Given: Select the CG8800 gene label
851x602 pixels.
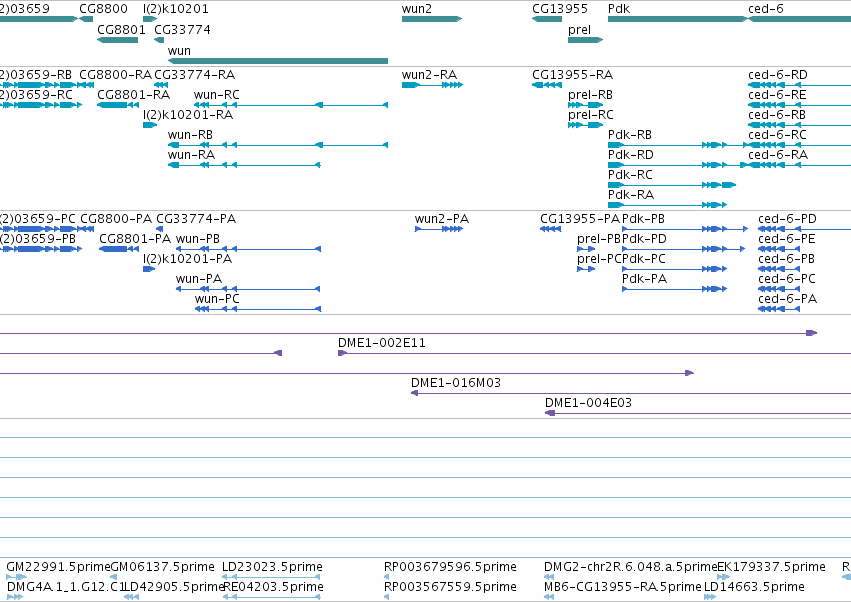Looking at the screenshot, I should coord(103,9).
